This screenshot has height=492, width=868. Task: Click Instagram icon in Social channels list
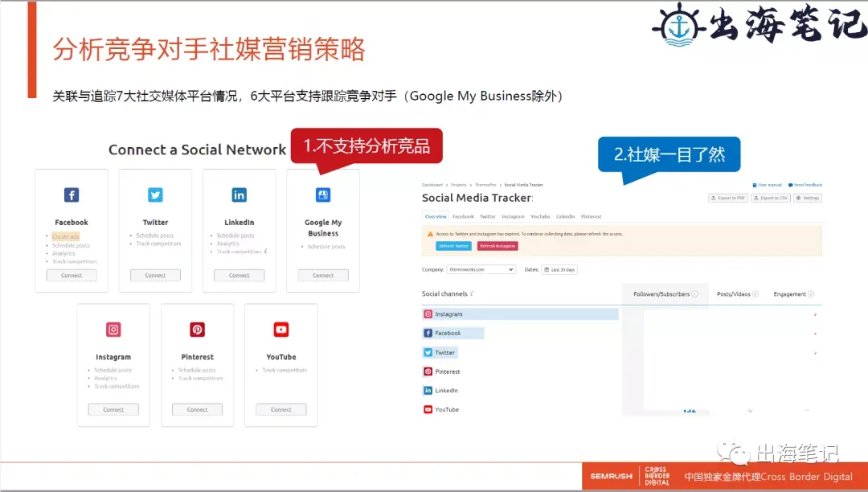pos(428,314)
